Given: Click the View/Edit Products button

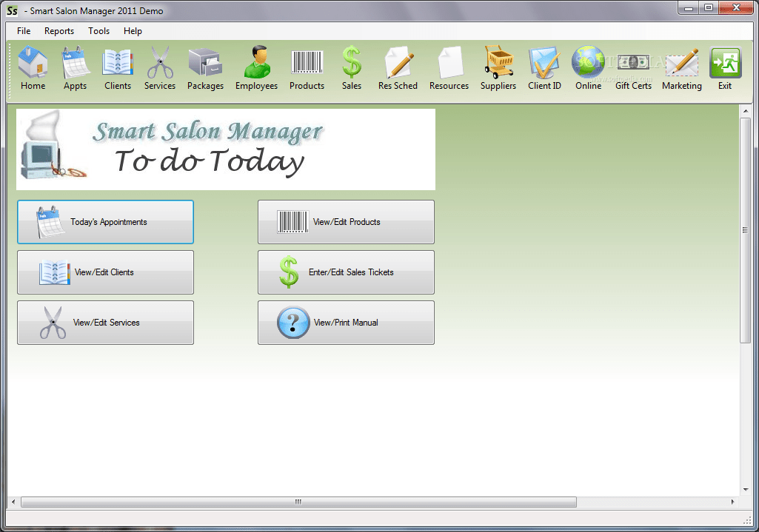Looking at the screenshot, I should pos(346,222).
